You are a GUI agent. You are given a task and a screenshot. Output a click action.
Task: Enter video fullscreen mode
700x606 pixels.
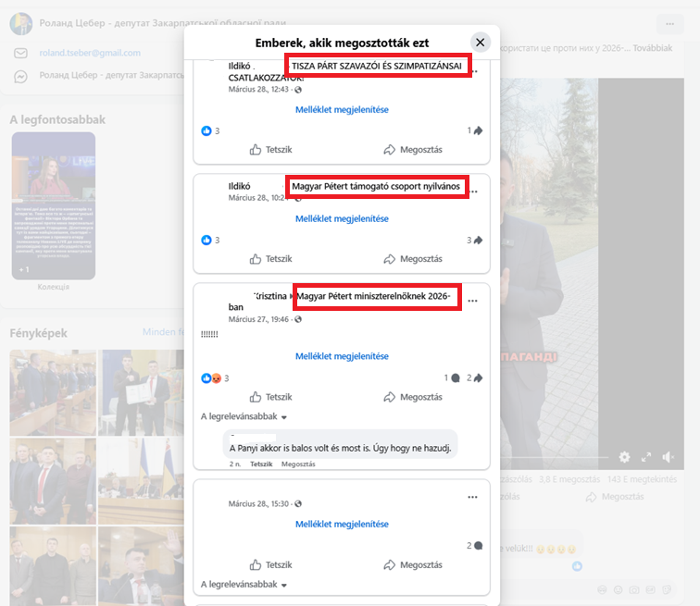tap(646, 457)
